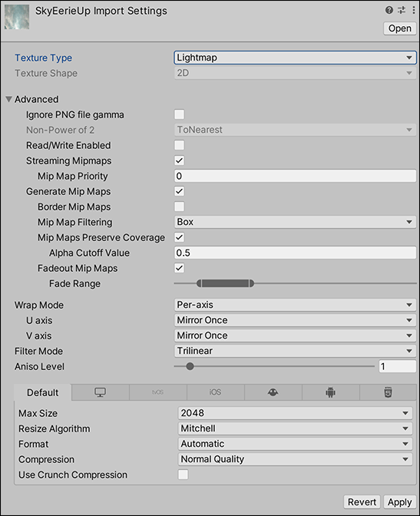This screenshot has height=516, width=420.
Task: Disable Fadeout Mip Maps checkbox
Action: 180,268
